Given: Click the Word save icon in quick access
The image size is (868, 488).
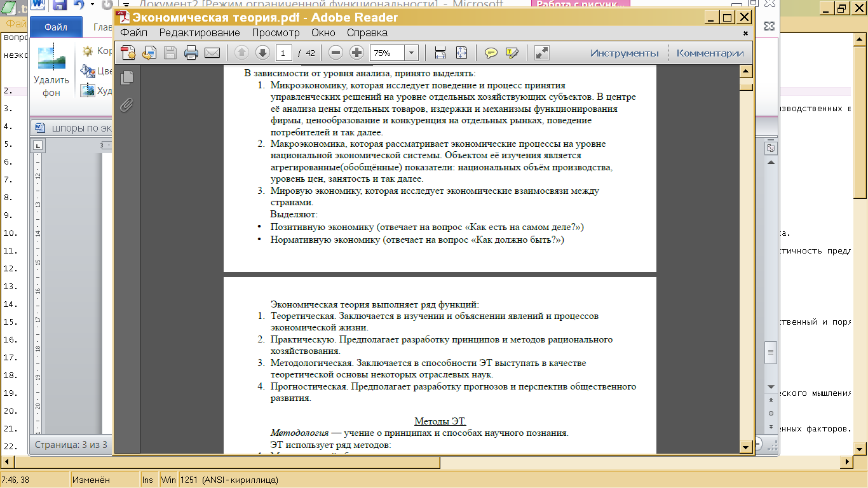Looking at the screenshot, I should pos(60,6).
